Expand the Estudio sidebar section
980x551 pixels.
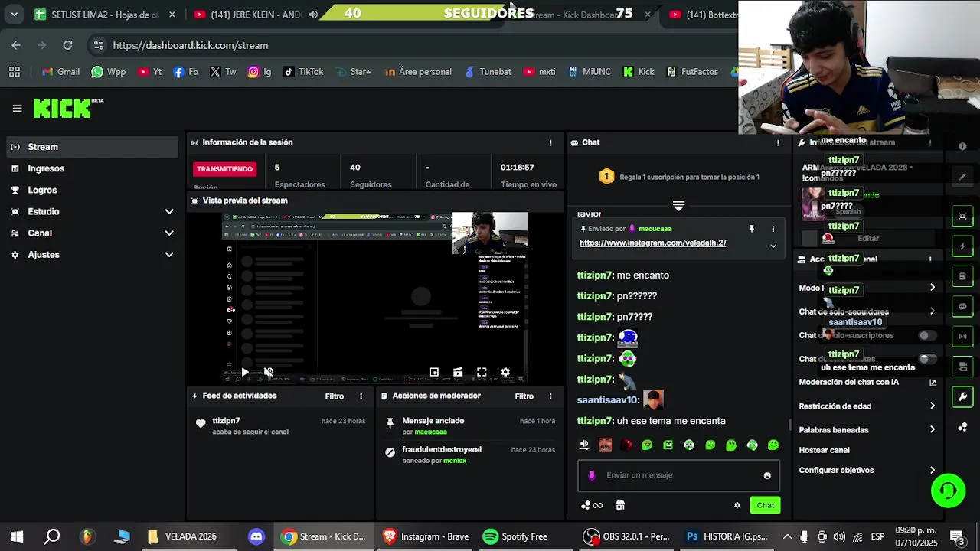click(x=169, y=211)
